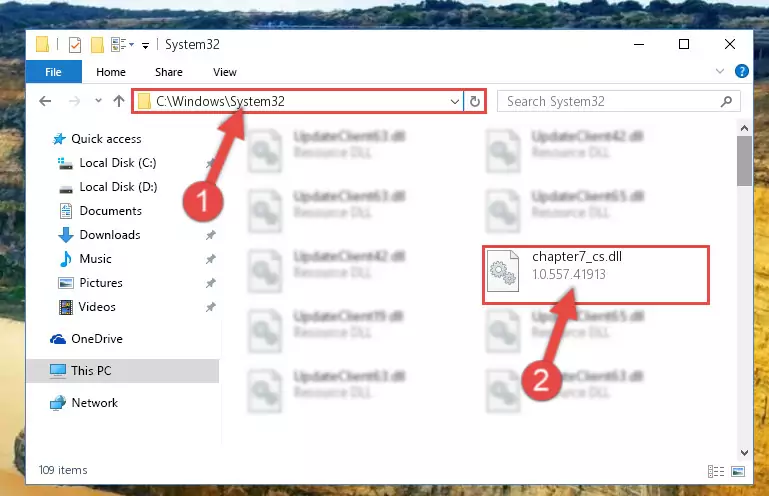The image size is (769, 496).
Task: Select Quick access in navigation pane
Action: coord(106,139)
